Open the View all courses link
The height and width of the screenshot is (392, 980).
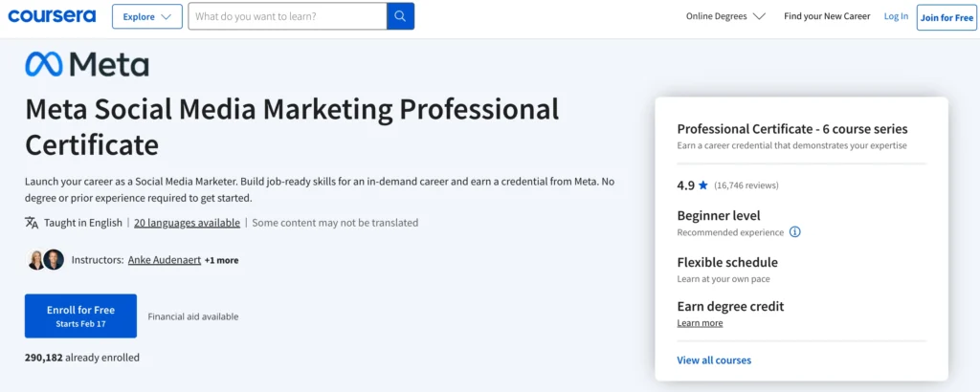coord(714,360)
